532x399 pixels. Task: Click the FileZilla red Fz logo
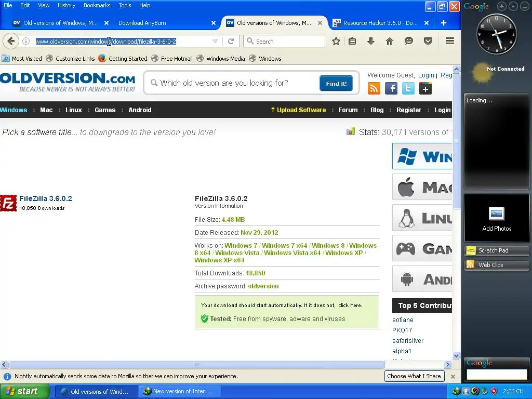point(8,203)
